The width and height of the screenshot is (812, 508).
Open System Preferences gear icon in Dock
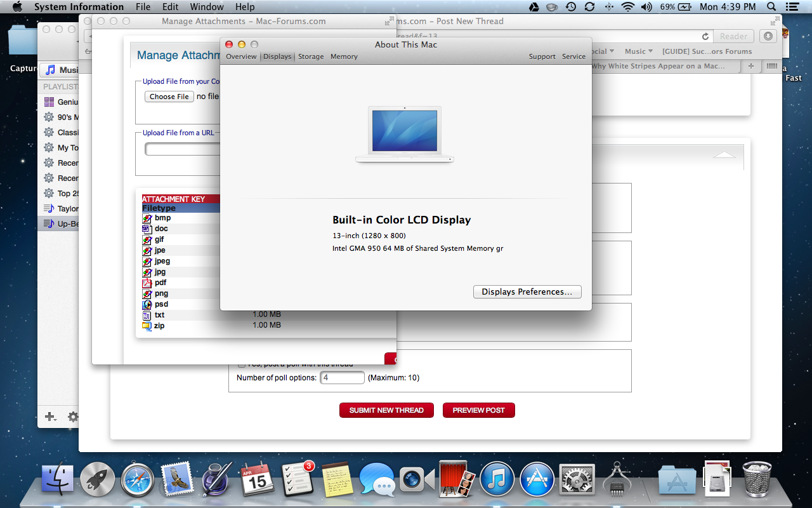(x=577, y=479)
